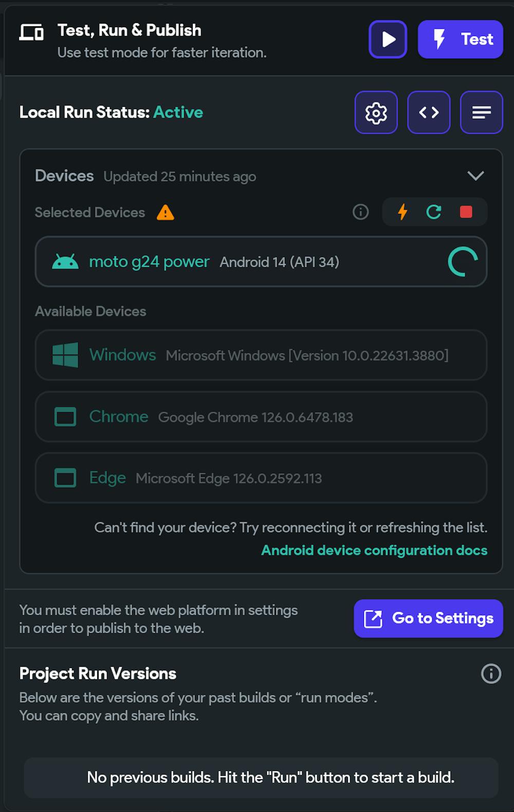Trigger hot reload lightning icon
This screenshot has height=812, width=514.
point(403,212)
